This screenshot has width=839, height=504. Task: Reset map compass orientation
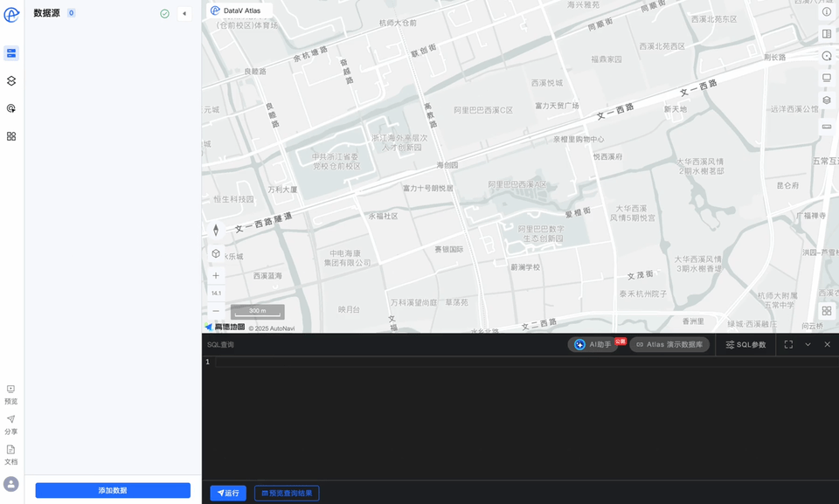click(x=216, y=230)
